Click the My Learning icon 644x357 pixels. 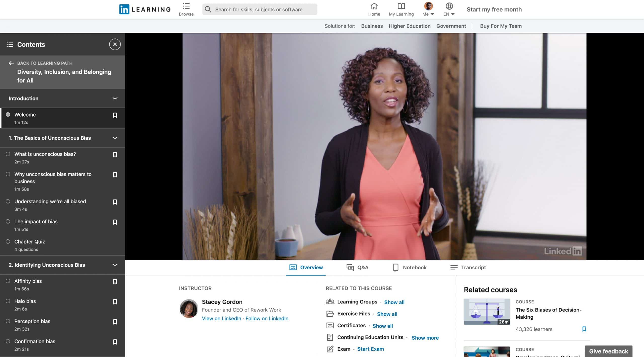pos(401,9)
